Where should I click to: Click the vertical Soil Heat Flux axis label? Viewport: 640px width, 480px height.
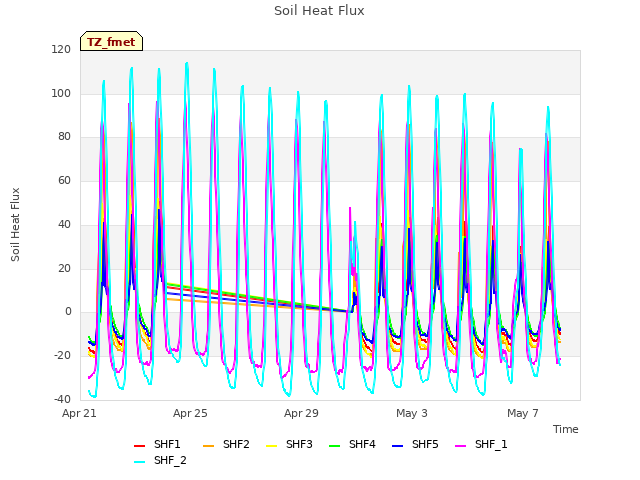click(15, 225)
